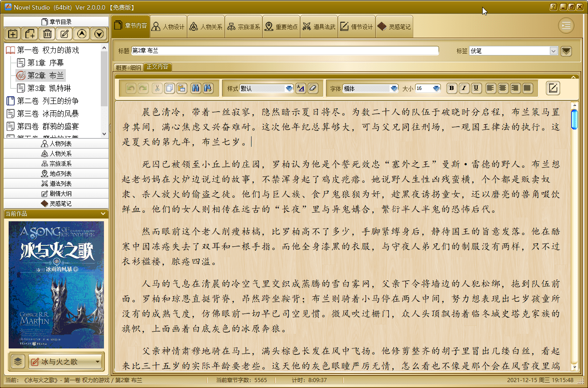Image resolution: width=588 pixels, height=388 pixels.
Task: Switch to the 人物关系 tab
Action: pos(205,27)
